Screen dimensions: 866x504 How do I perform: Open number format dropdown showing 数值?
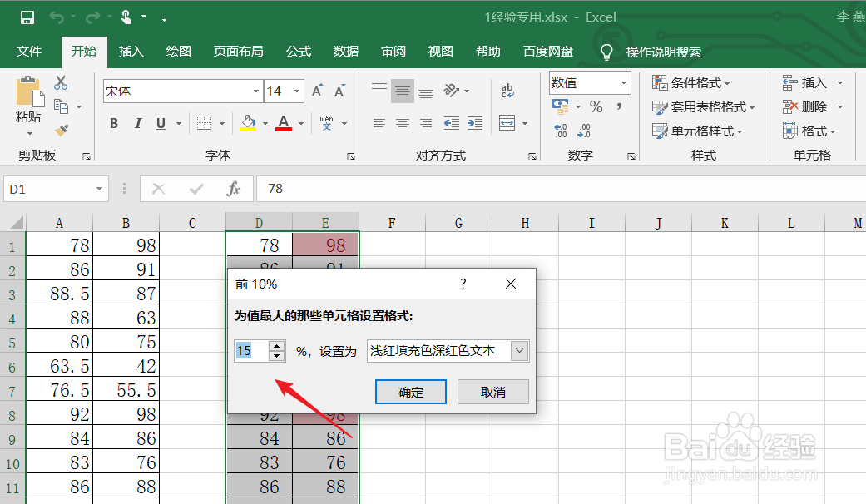coord(624,83)
